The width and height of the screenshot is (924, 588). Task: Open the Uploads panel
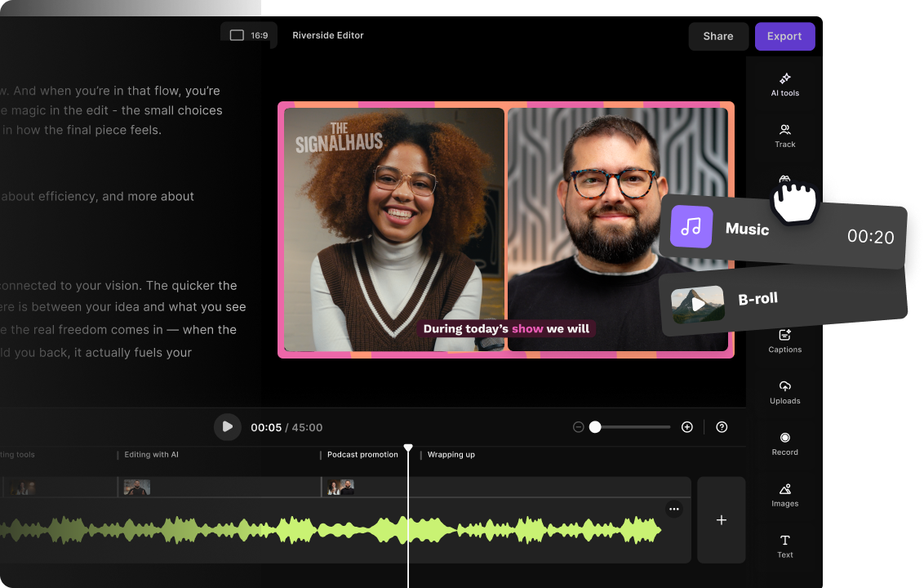point(785,392)
